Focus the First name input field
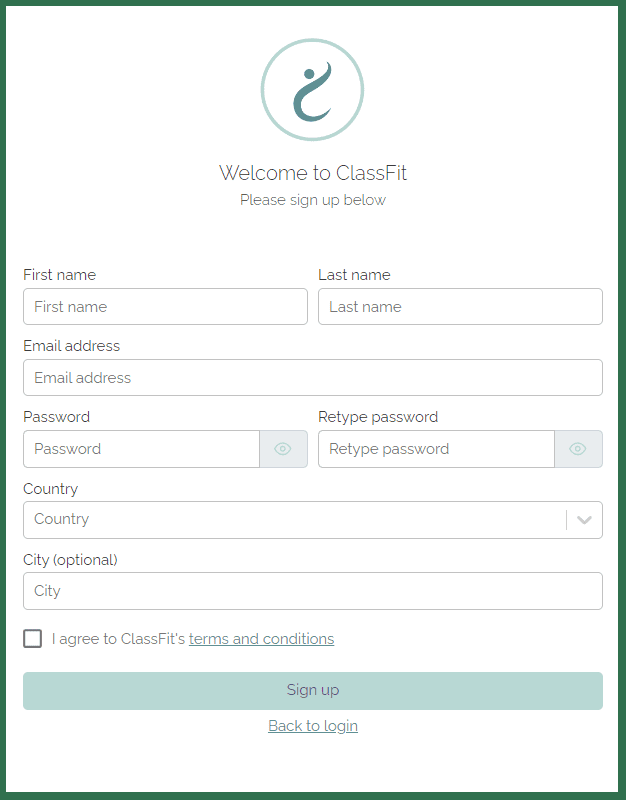 coord(165,307)
